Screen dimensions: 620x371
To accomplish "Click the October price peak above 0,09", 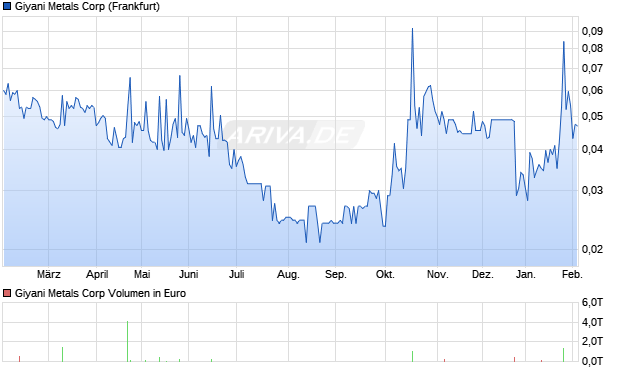I will [x=412, y=29].
